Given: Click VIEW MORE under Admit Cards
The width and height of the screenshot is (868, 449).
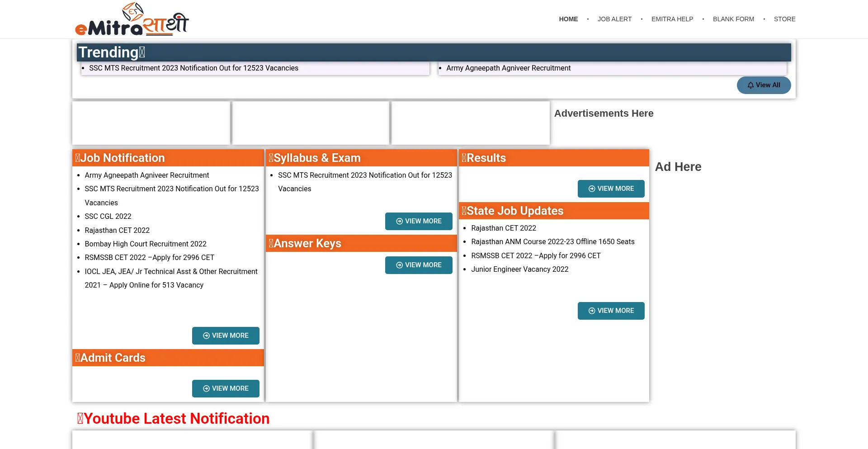Looking at the screenshot, I should coord(226,388).
